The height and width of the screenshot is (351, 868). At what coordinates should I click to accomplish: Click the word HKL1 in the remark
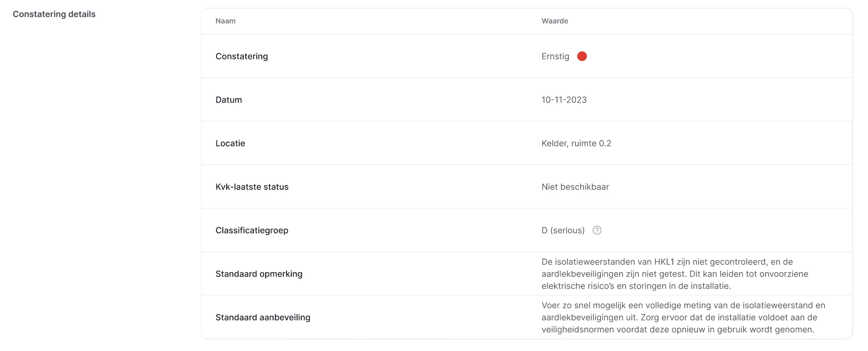pos(664,262)
